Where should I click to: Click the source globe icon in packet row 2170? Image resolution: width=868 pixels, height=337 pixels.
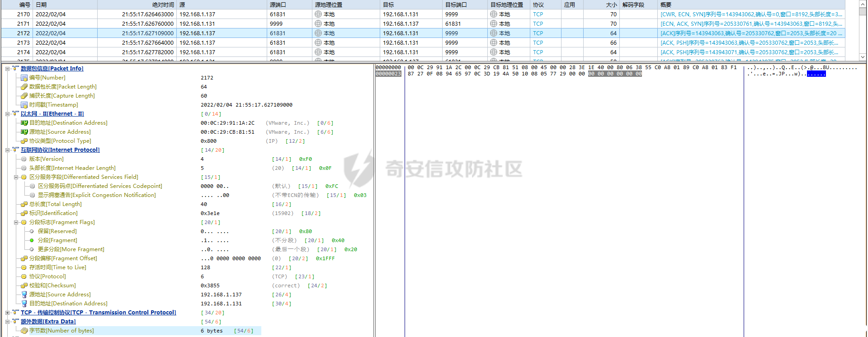(318, 14)
